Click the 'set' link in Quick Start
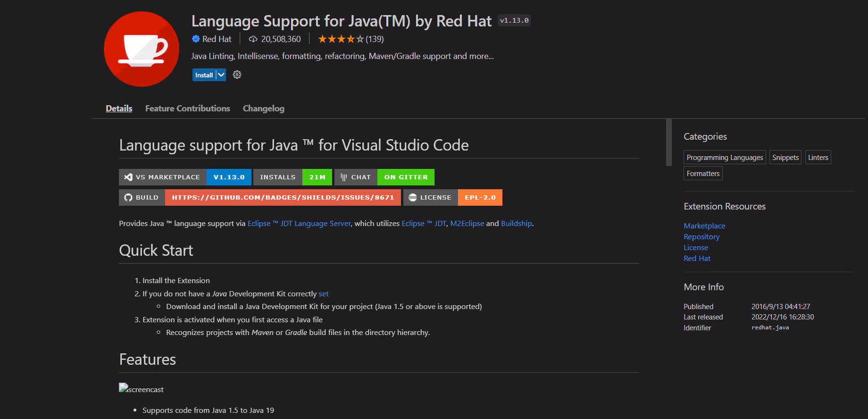868x419 pixels. click(324, 294)
